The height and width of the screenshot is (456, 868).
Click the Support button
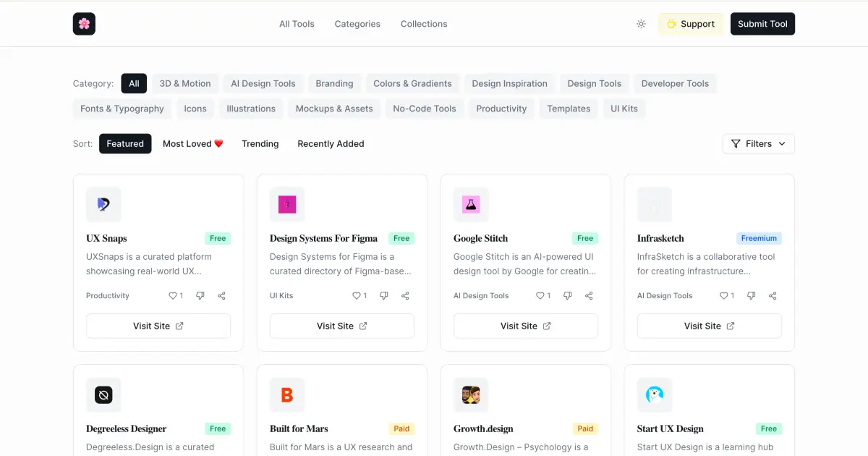(691, 24)
